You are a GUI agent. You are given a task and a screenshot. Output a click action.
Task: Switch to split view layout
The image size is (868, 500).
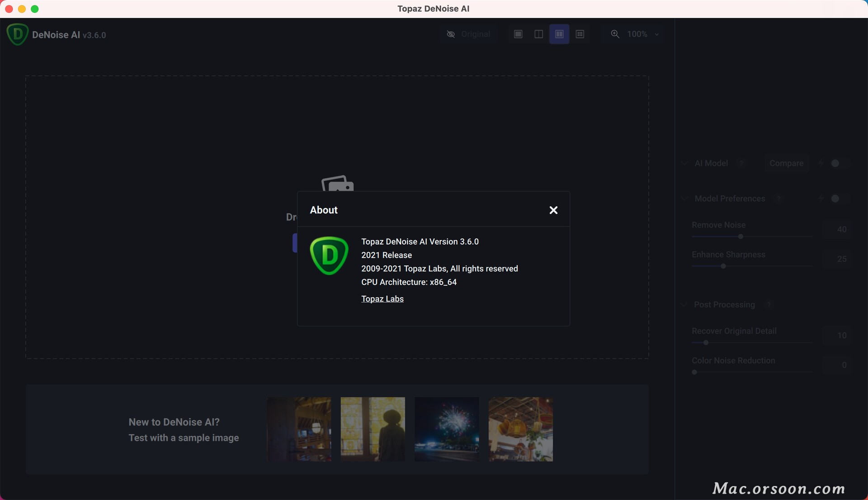coord(538,34)
